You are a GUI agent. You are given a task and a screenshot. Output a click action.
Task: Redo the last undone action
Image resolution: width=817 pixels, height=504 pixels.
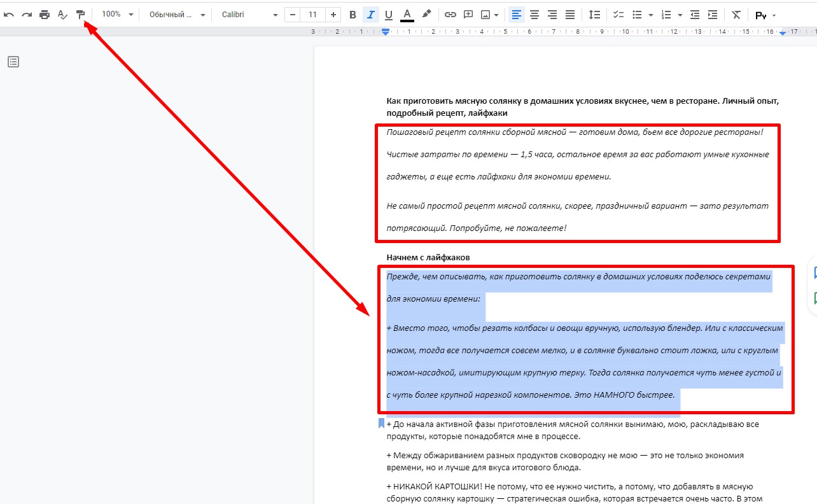pyautogui.click(x=27, y=15)
